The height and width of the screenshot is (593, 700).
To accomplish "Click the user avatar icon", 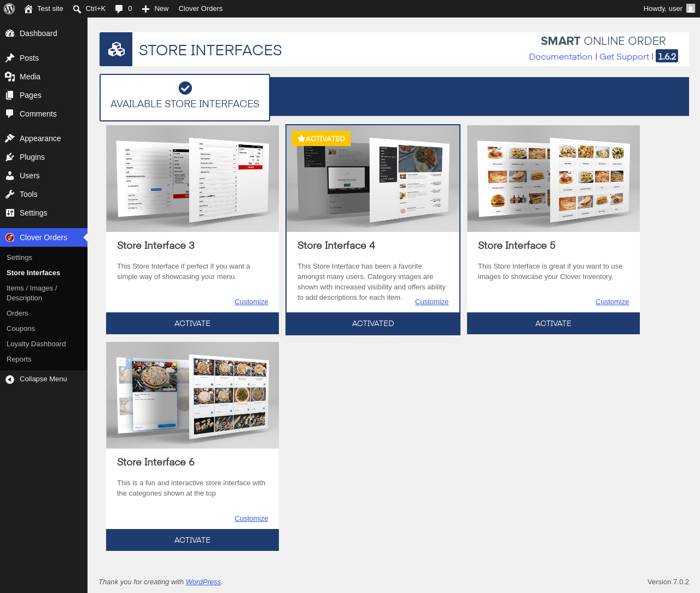I will point(691,9).
